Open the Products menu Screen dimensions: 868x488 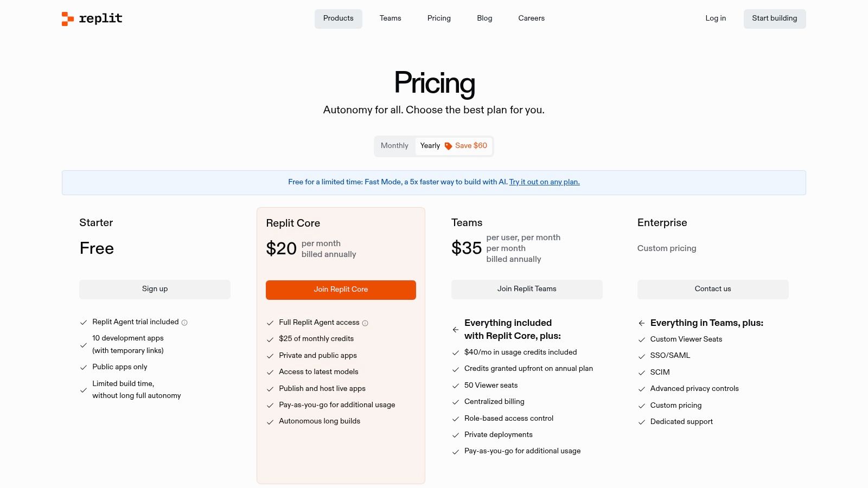pyautogui.click(x=339, y=18)
